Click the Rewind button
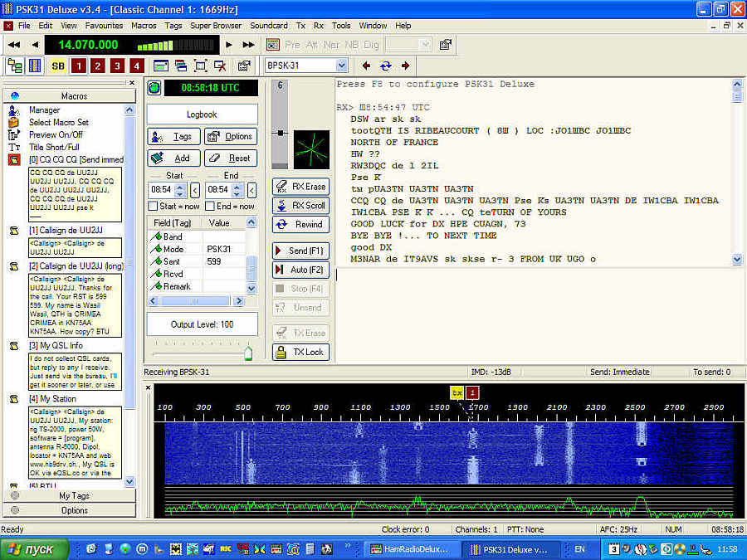This screenshot has height=560, width=747. point(301,224)
